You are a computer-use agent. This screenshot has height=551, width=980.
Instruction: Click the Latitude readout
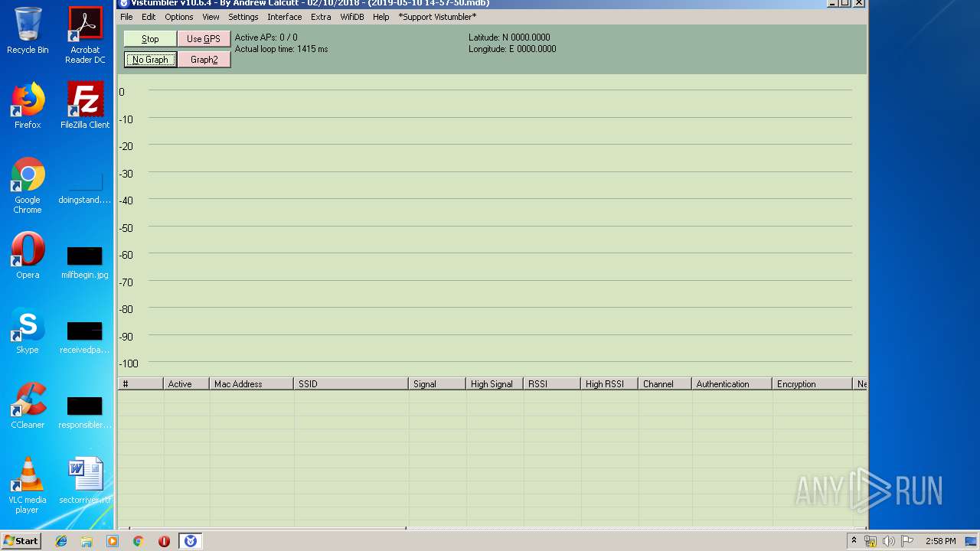click(509, 37)
